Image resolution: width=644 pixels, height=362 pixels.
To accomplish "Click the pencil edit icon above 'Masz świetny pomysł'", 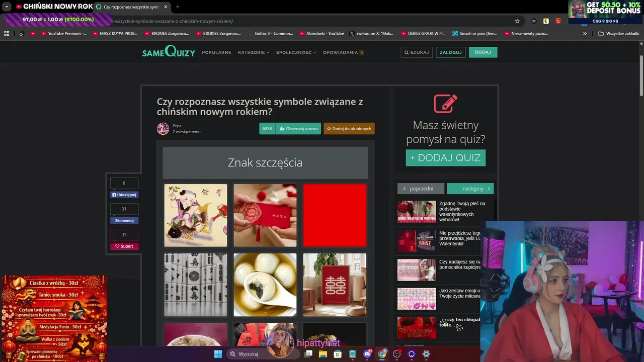I will 445,104.
